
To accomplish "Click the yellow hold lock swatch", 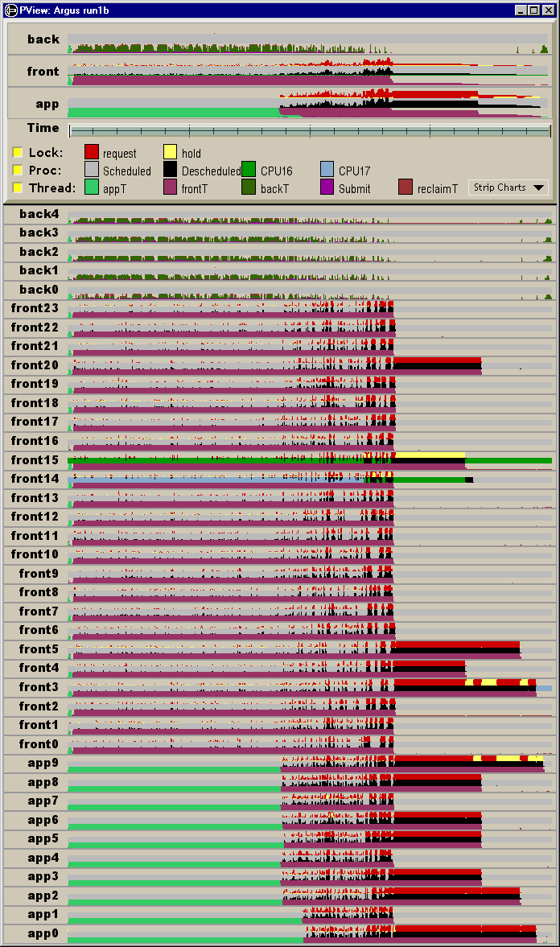I will [170, 152].
